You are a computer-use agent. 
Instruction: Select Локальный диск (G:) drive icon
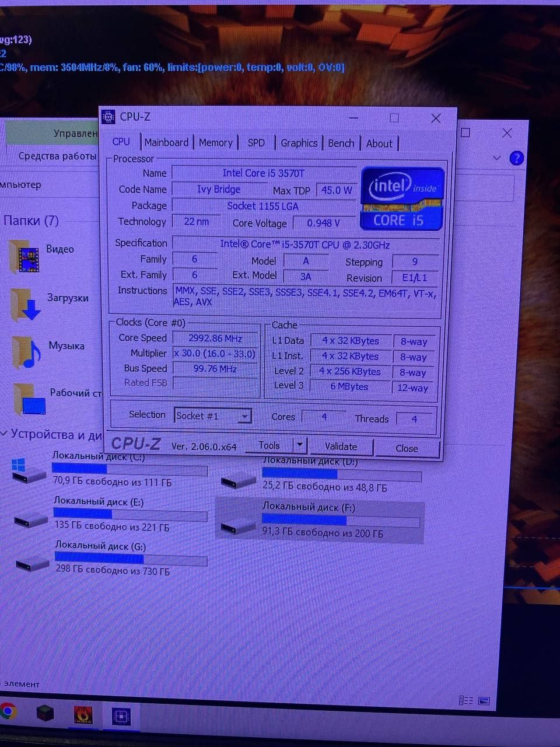coord(33,563)
